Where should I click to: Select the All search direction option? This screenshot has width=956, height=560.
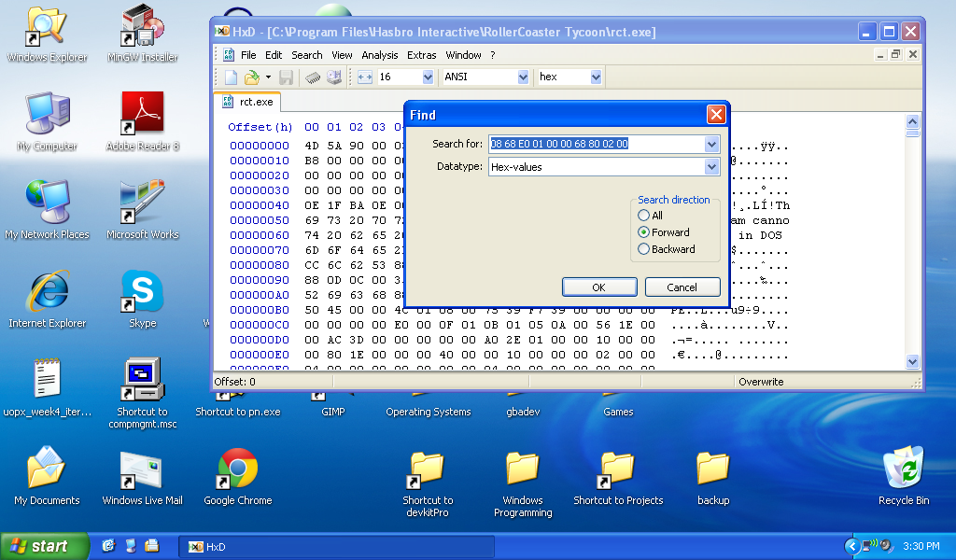point(644,216)
